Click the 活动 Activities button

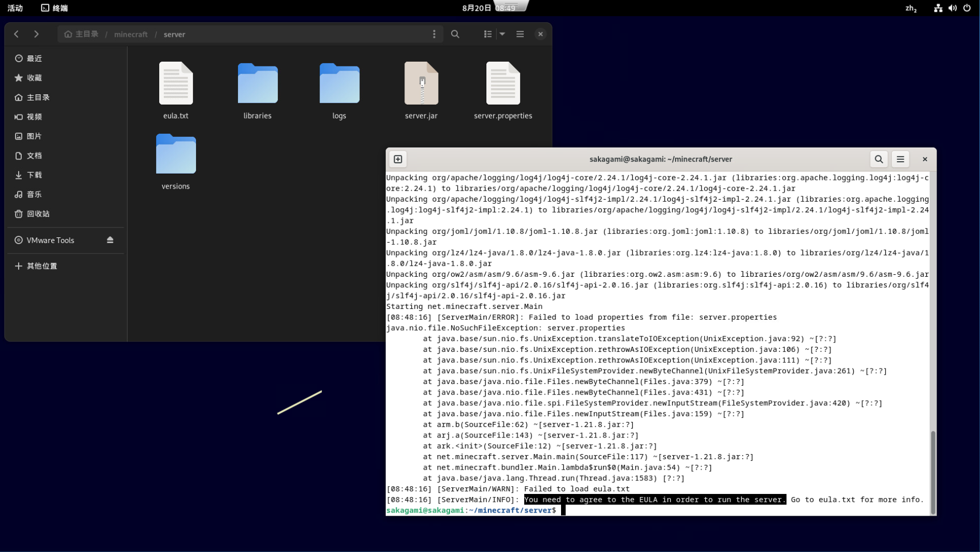coord(15,8)
